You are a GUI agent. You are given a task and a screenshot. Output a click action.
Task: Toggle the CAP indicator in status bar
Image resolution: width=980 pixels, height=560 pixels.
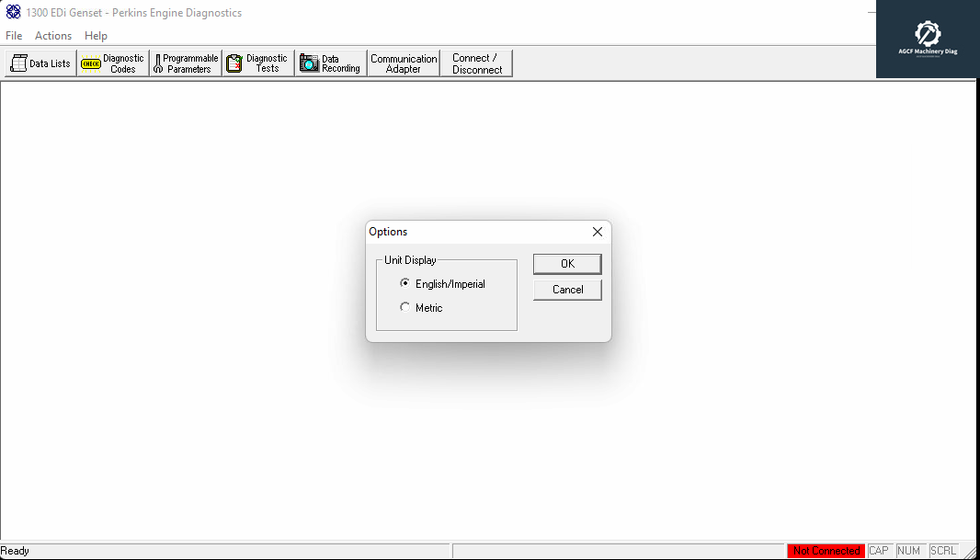coord(879,550)
